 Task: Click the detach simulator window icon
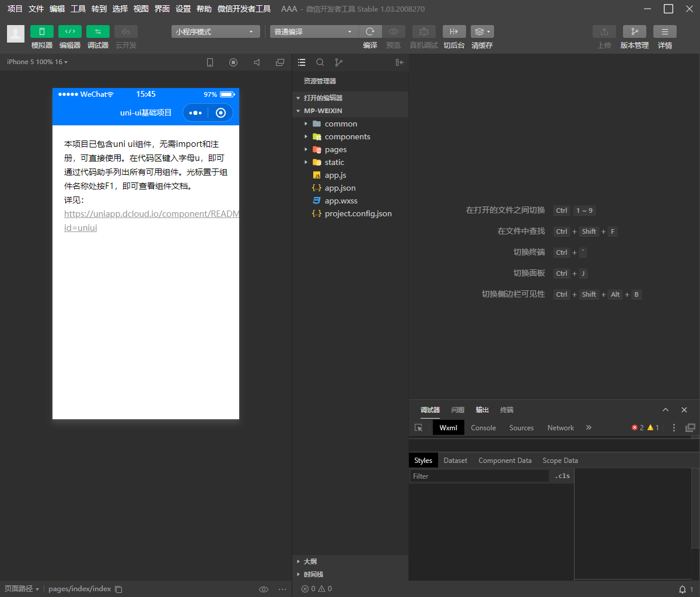(280, 62)
